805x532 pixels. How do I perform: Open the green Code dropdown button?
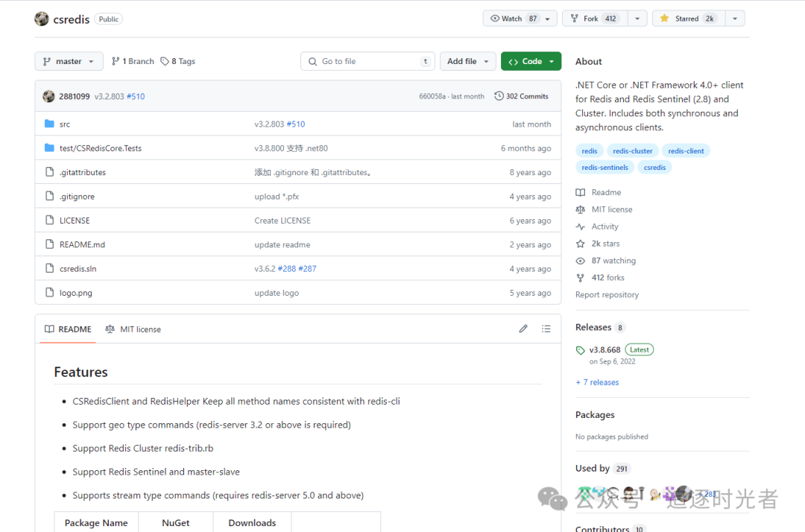pos(531,61)
